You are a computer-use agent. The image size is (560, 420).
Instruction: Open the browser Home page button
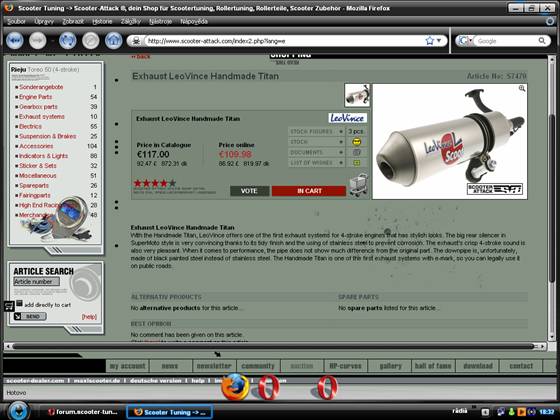point(114,41)
